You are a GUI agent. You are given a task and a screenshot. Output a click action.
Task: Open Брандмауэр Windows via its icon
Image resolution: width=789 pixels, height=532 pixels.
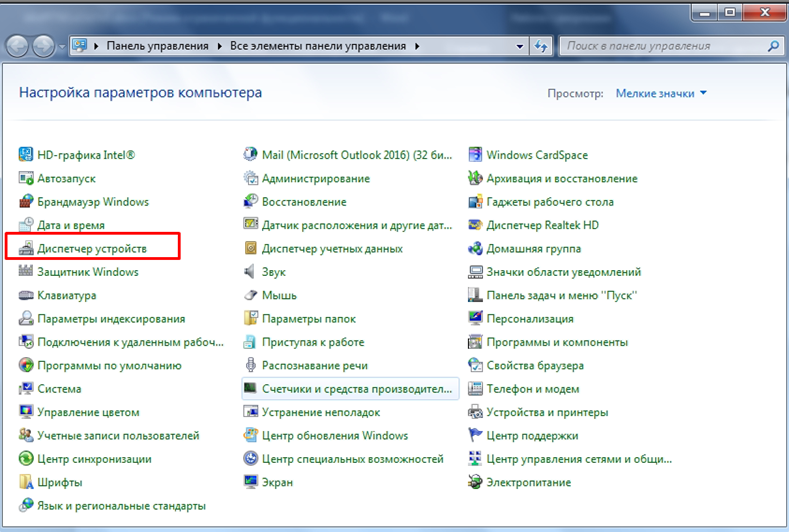click(26, 201)
